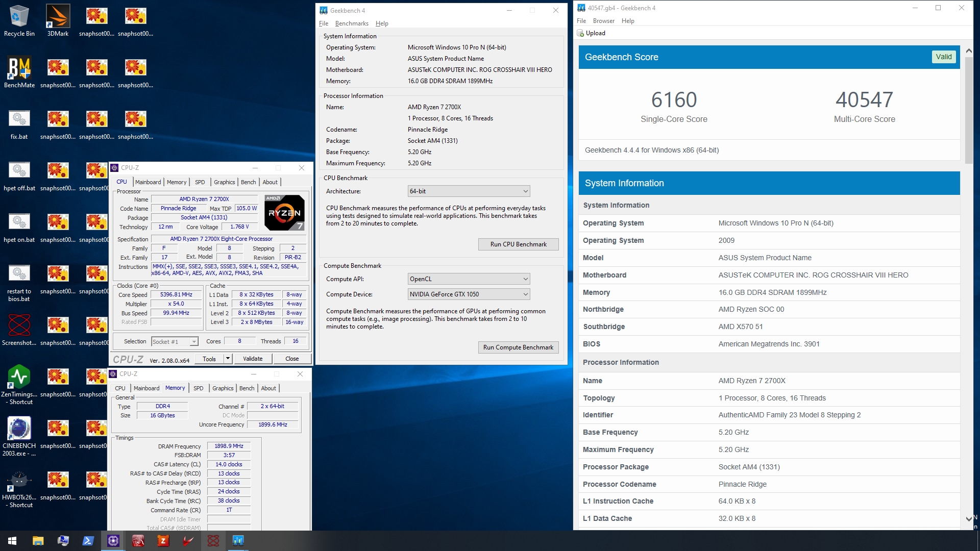Image resolution: width=980 pixels, height=551 pixels.
Task: Click the CPU-Z Validate button
Action: (x=253, y=359)
